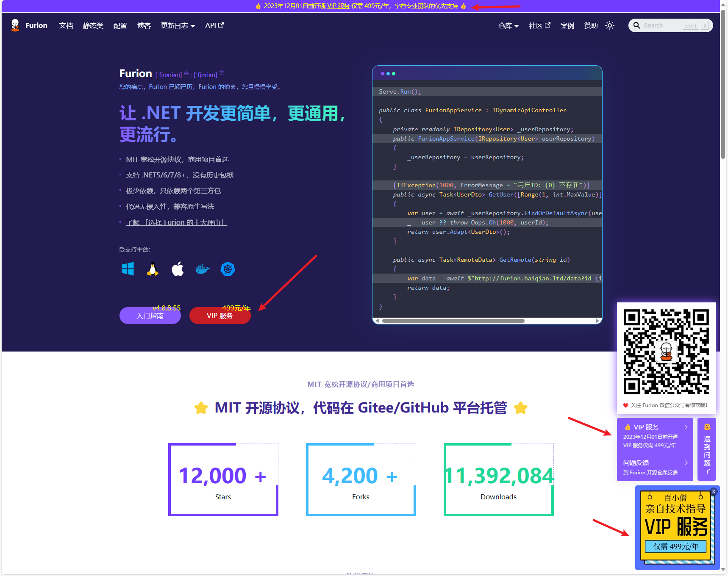Click the 入门指南 button
The width and height of the screenshot is (728, 576).
coord(150,316)
